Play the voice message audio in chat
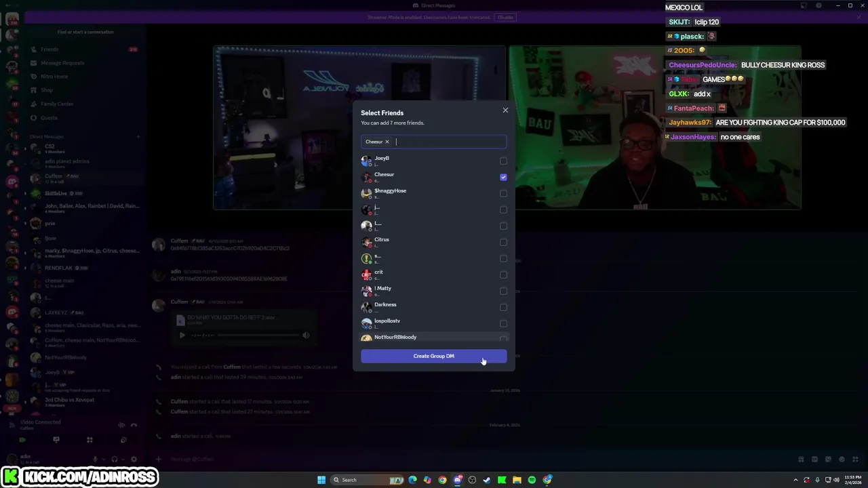868x488 pixels. [x=182, y=335]
